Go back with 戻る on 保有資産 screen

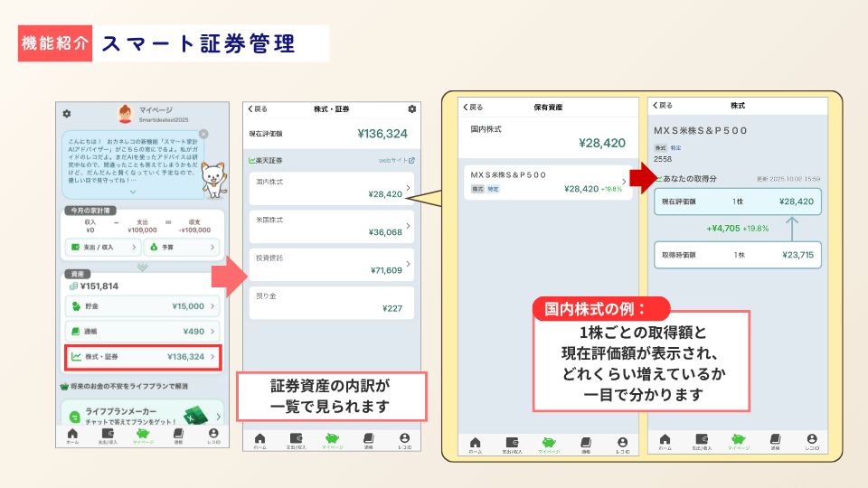[x=473, y=107]
